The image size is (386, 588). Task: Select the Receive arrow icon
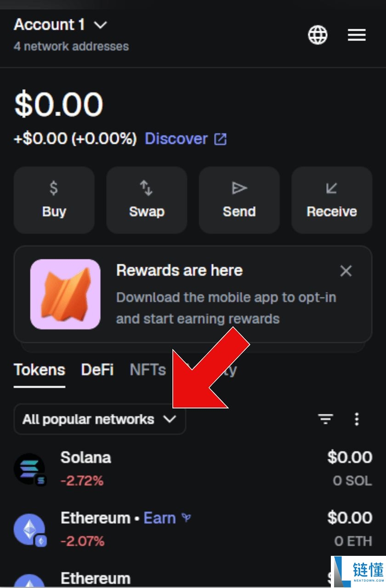331,187
